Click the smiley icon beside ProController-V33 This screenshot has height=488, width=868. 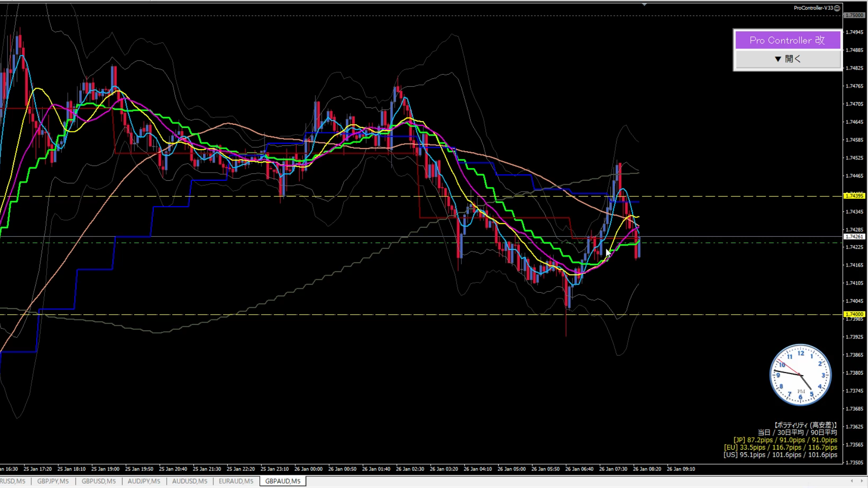(x=837, y=8)
